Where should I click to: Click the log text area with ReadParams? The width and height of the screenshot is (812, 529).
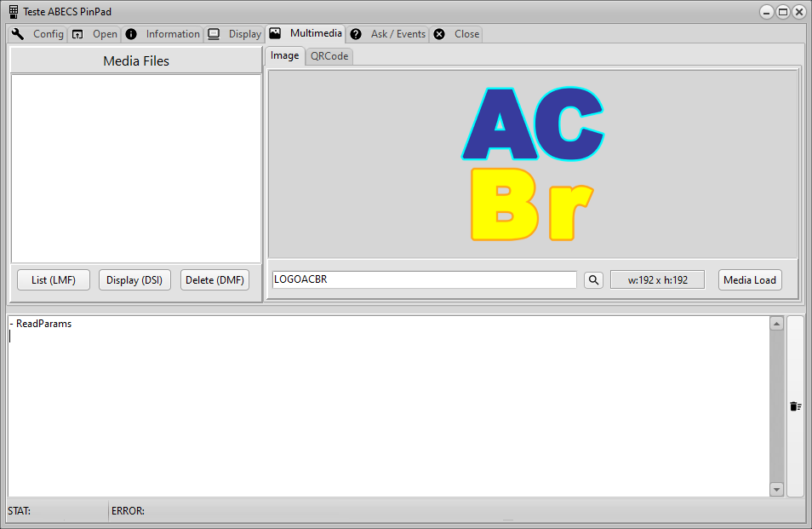click(388, 406)
